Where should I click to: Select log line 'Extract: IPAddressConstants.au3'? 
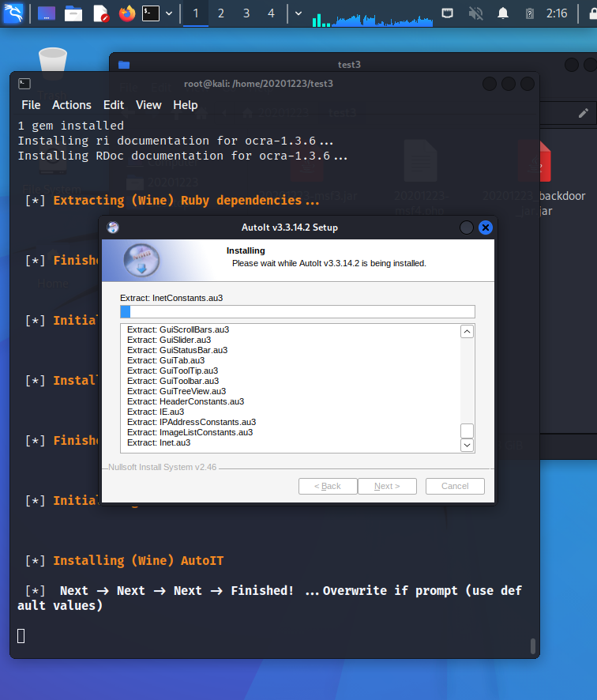pyautogui.click(x=191, y=422)
